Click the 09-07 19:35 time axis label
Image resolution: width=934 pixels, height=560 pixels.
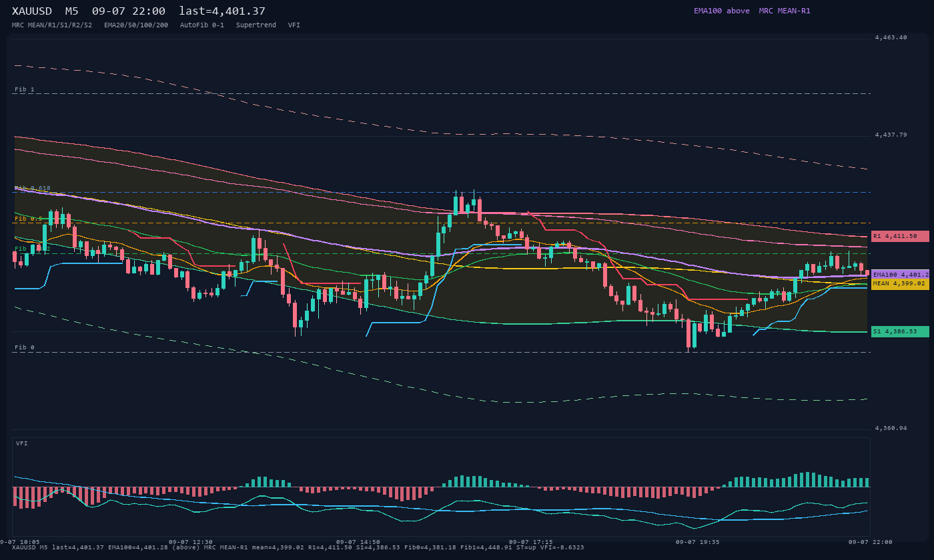pos(697,542)
